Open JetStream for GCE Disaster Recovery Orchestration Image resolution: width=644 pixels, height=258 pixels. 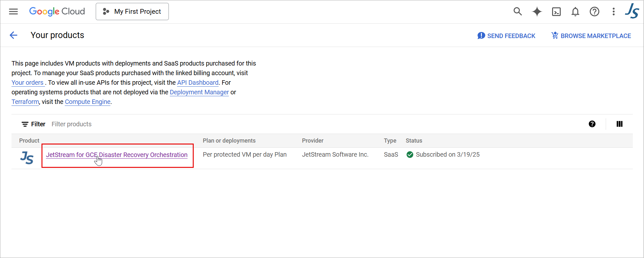pyautogui.click(x=116, y=155)
